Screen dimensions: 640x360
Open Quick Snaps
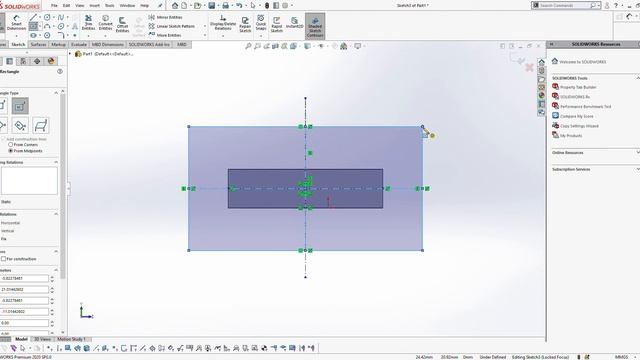click(261, 23)
